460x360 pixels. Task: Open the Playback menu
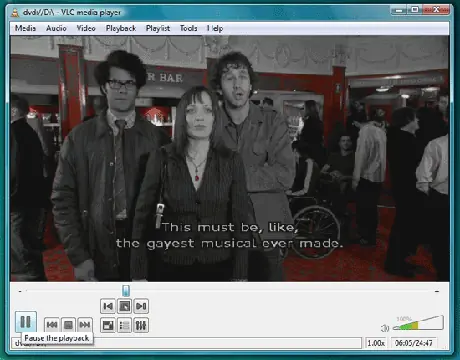coord(121,28)
